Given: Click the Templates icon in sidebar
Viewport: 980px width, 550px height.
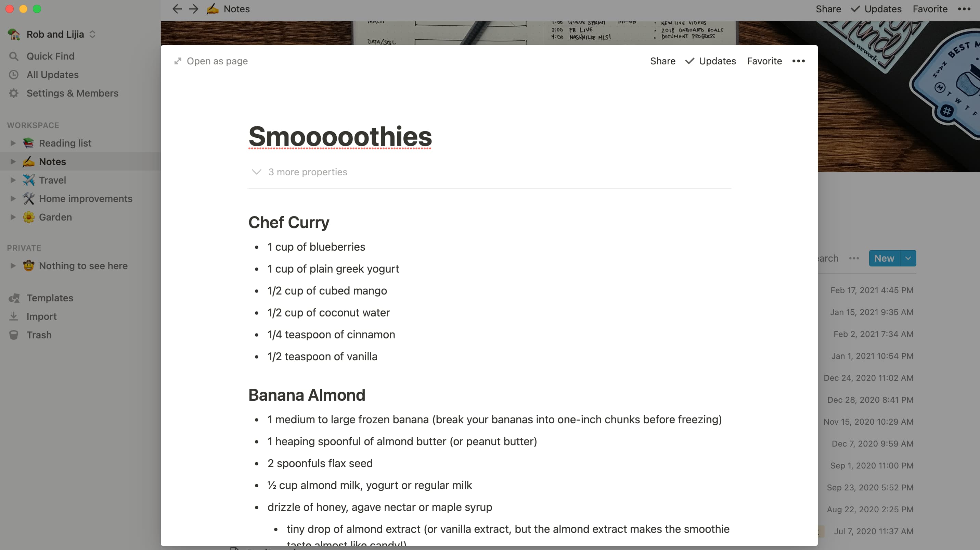Looking at the screenshot, I should tap(14, 297).
